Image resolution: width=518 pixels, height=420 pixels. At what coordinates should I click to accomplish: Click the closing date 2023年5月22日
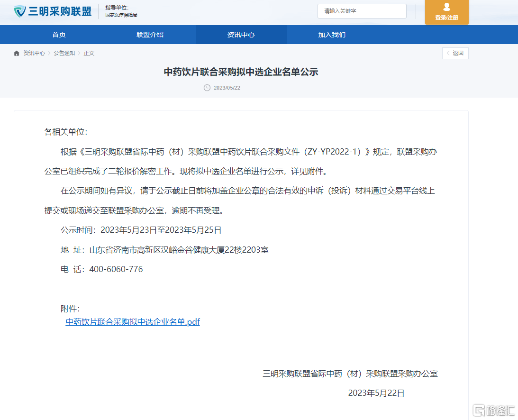pos(376,393)
